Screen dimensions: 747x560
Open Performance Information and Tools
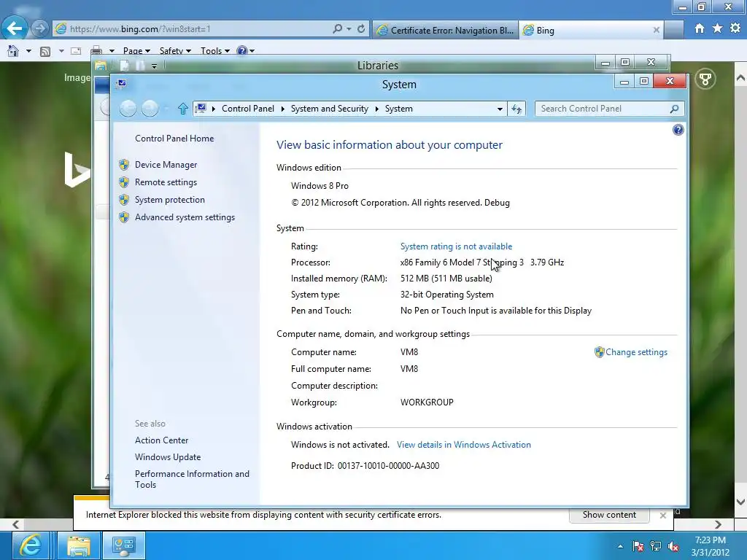click(192, 479)
